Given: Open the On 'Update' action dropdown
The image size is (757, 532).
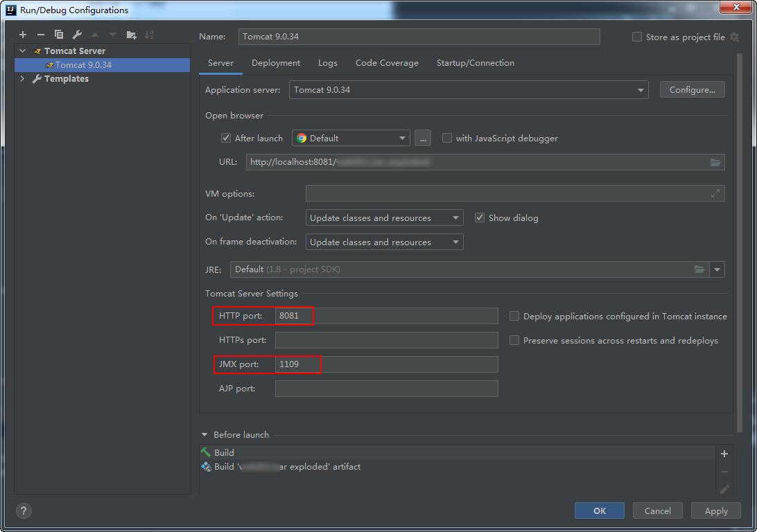Looking at the screenshot, I should pos(384,218).
